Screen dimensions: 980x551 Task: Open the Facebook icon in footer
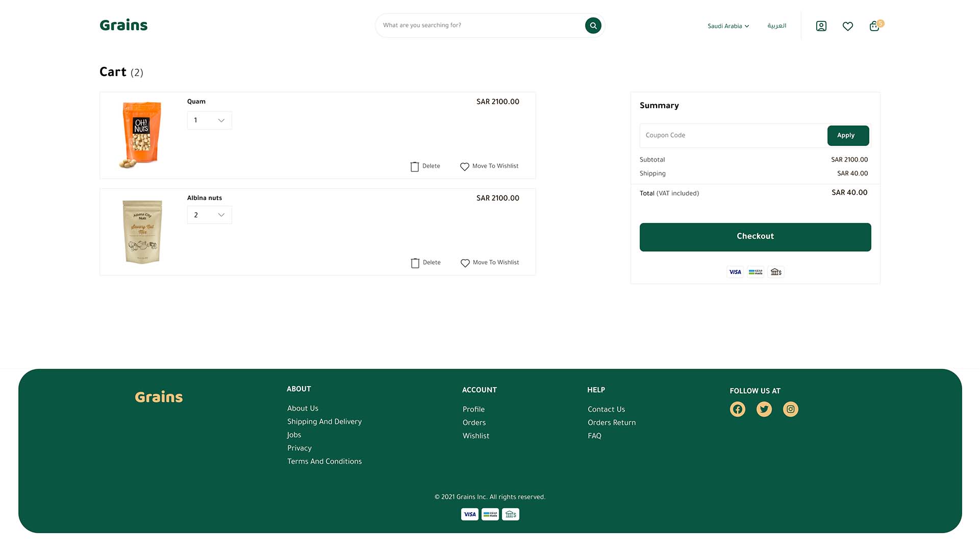click(738, 409)
